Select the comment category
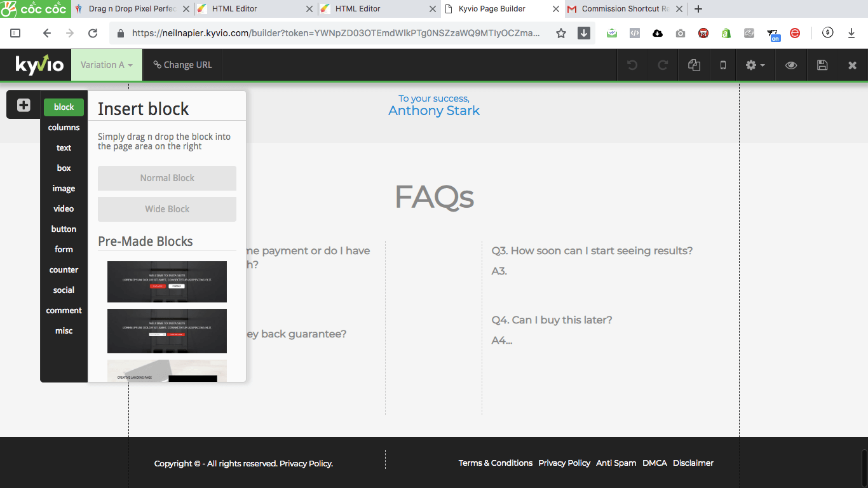The image size is (868, 488). pos(64,310)
